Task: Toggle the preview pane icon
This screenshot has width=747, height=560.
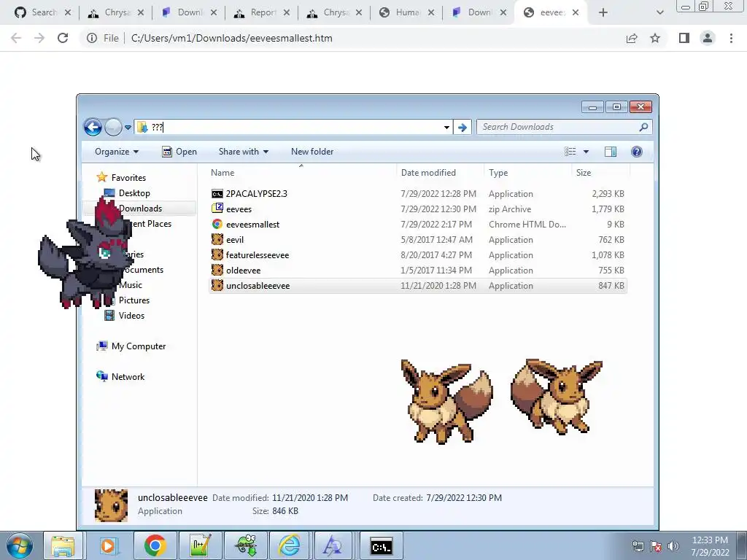Action: (x=611, y=152)
